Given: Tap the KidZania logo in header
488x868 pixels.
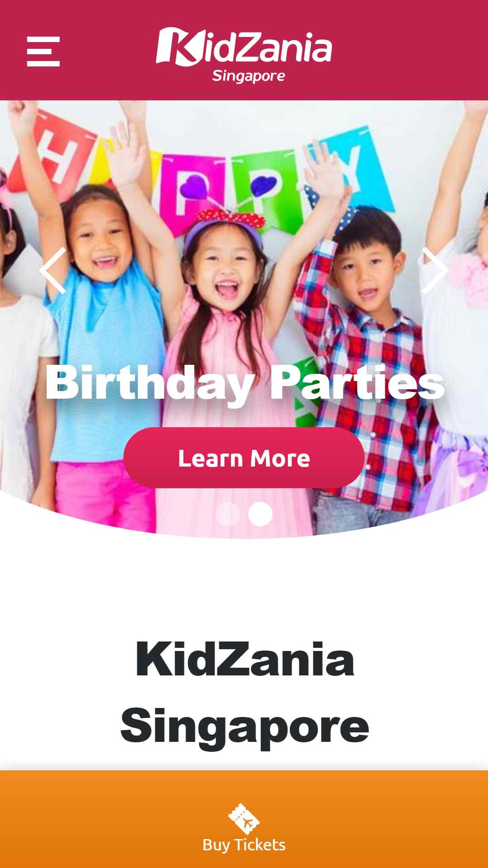Looking at the screenshot, I should (x=244, y=55).
